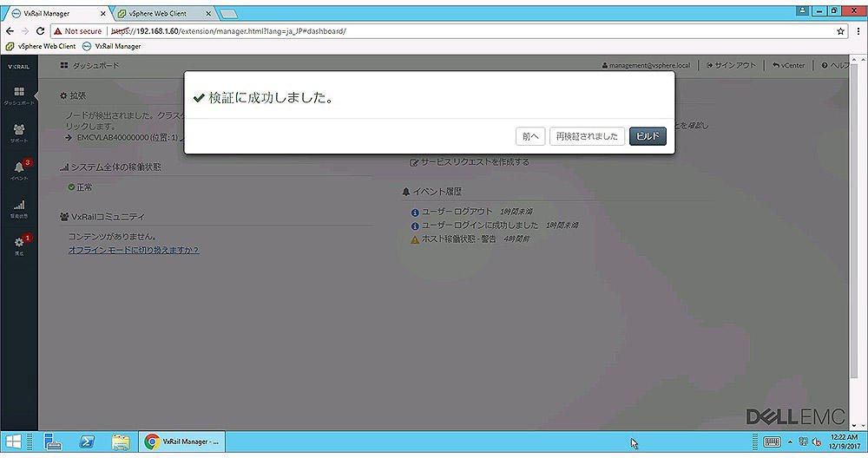Click management@vsphere.local user label
The width and height of the screenshot is (868, 458).
tap(646, 65)
